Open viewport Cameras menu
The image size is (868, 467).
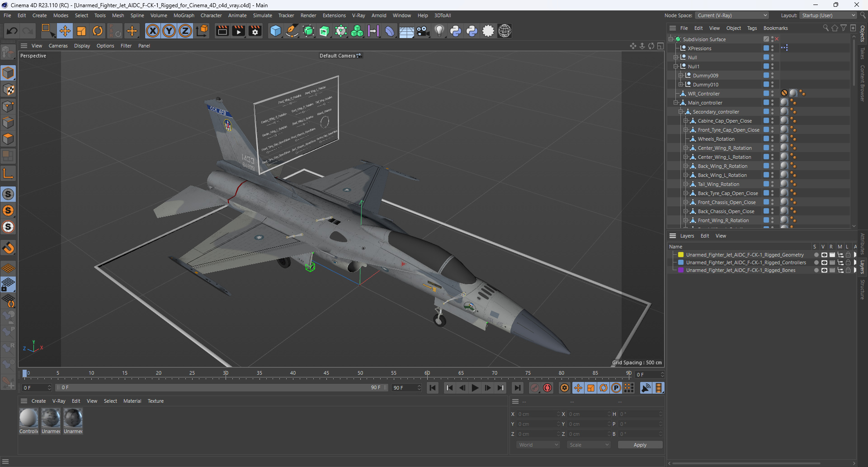[58, 46]
